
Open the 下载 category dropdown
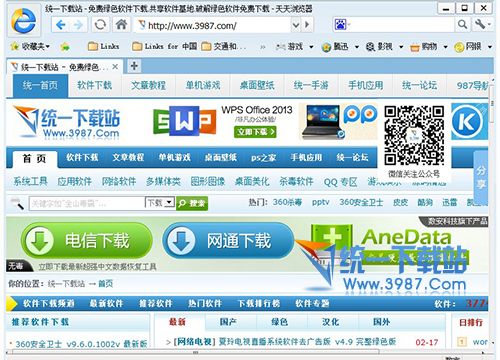click(x=160, y=202)
